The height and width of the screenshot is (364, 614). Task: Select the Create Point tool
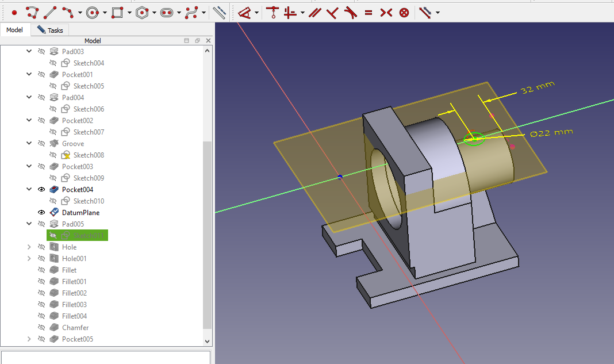pyautogui.click(x=14, y=12)
